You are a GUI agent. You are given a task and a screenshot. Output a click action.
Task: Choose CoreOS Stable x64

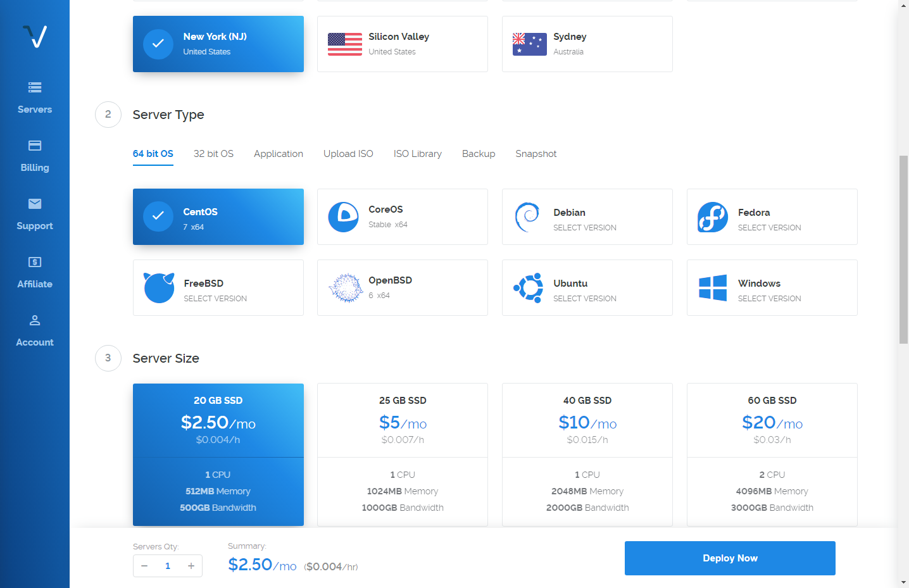tap(403, 216)
